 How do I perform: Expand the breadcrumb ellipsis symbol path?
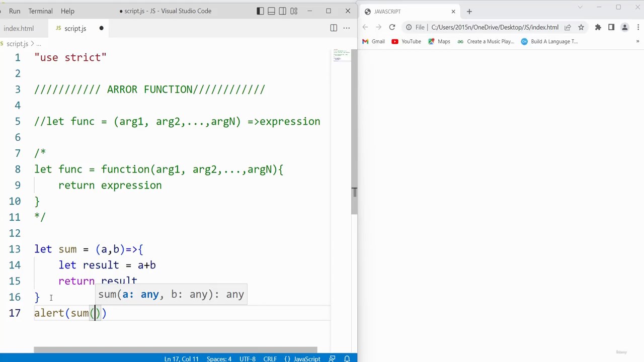(x=38, y=44)
